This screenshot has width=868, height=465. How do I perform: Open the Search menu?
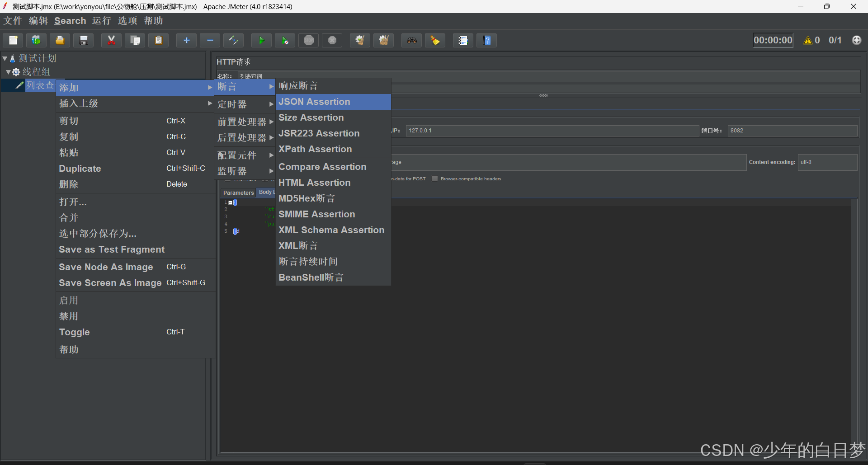click(70, 21)
